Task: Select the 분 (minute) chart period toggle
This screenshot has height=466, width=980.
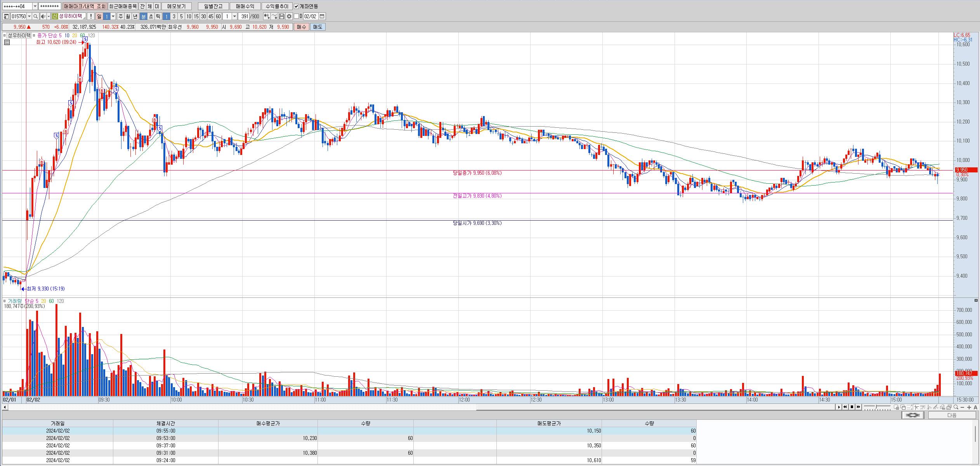Action: point(143,16)
